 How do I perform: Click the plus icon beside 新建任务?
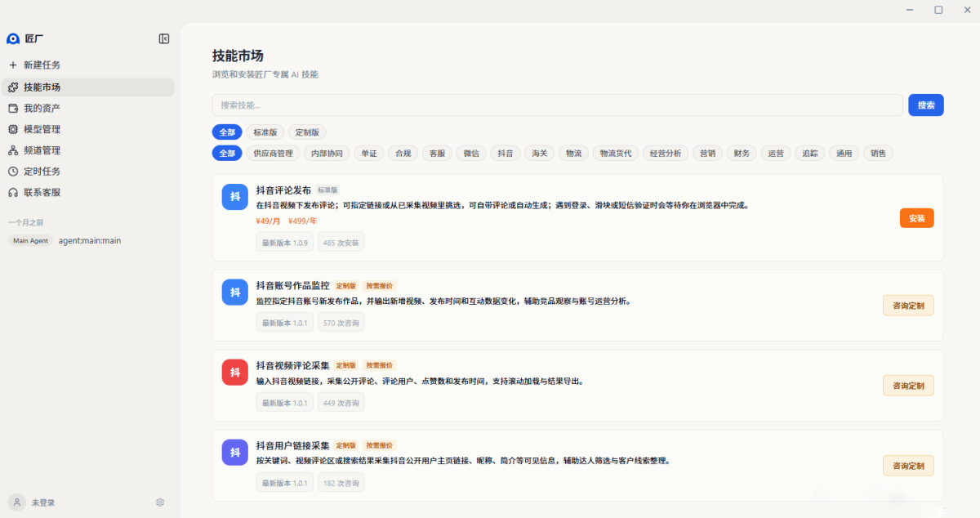13,65
